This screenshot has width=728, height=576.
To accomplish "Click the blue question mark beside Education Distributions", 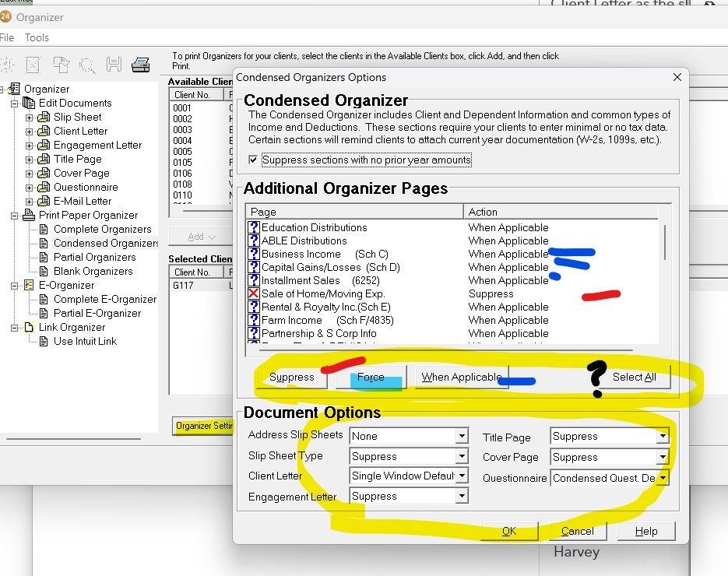I will click(254, 227).
